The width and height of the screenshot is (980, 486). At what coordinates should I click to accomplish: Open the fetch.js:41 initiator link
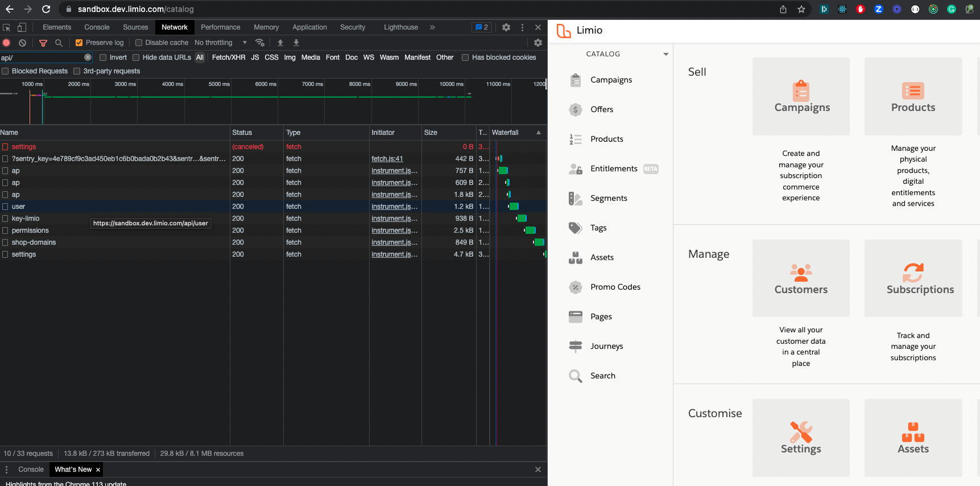387,159
